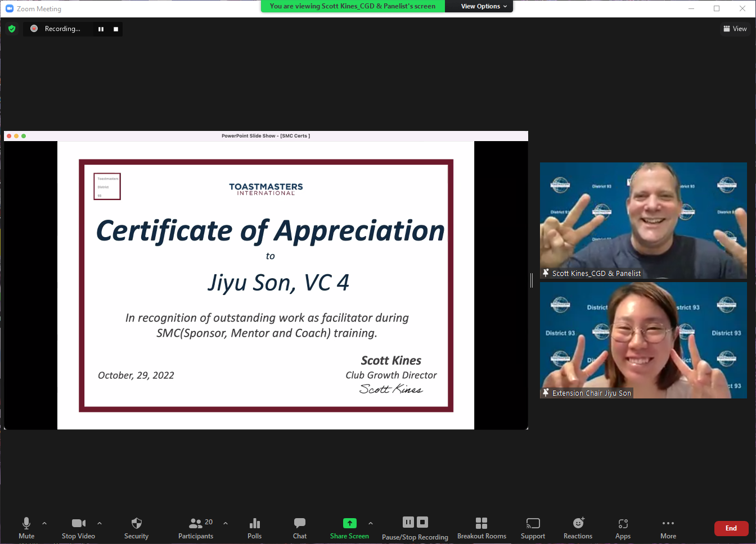Open the View Options dropdown

tap(484, 6)
